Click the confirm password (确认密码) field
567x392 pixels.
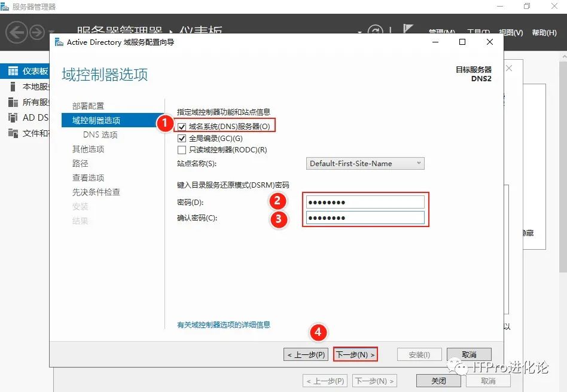pos(365,218)
